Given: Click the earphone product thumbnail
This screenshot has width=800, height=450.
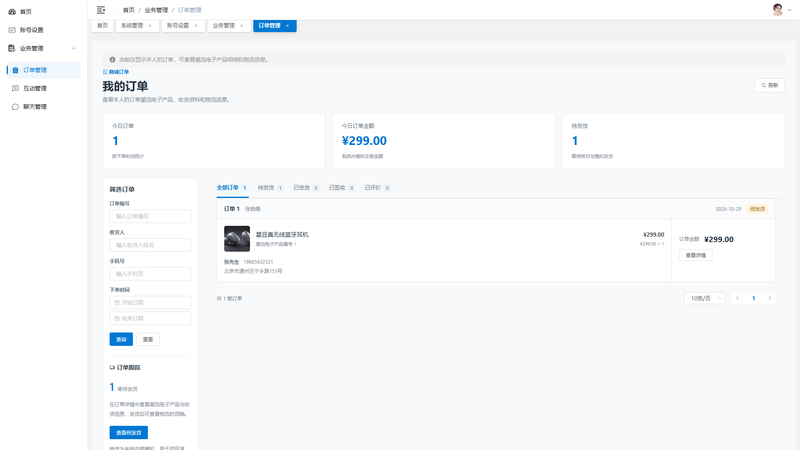Looking at the screenshot, I should click(237, 239).
